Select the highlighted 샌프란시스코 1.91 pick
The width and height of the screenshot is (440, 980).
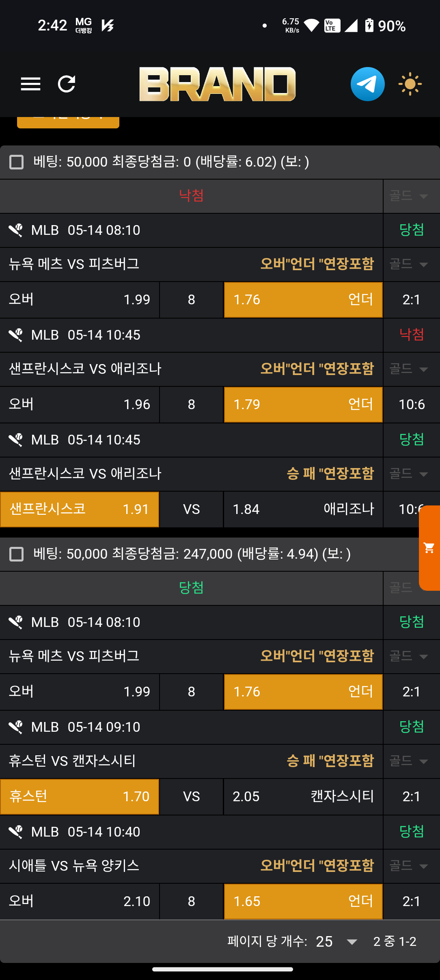click(80, 509)
